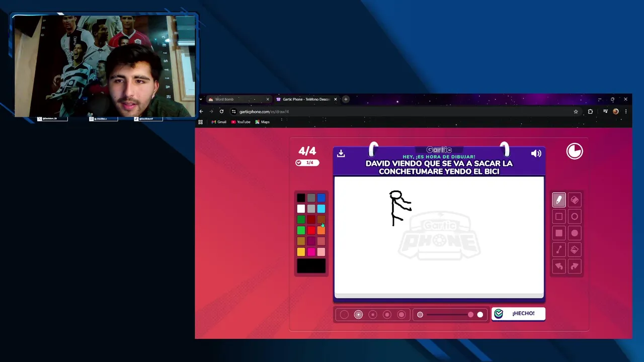The height and width of the screenshot is (362, 644).
Task: Bookmark this page with the star icon
Action: [576, 112]
